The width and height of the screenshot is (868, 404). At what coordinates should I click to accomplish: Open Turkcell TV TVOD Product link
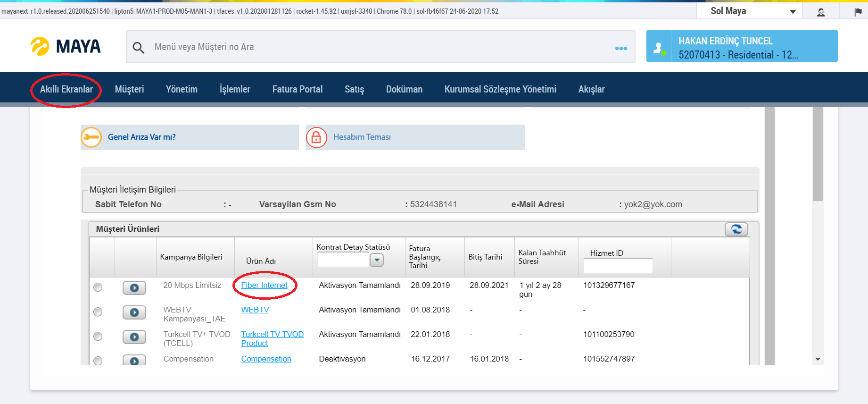[272, 339]
